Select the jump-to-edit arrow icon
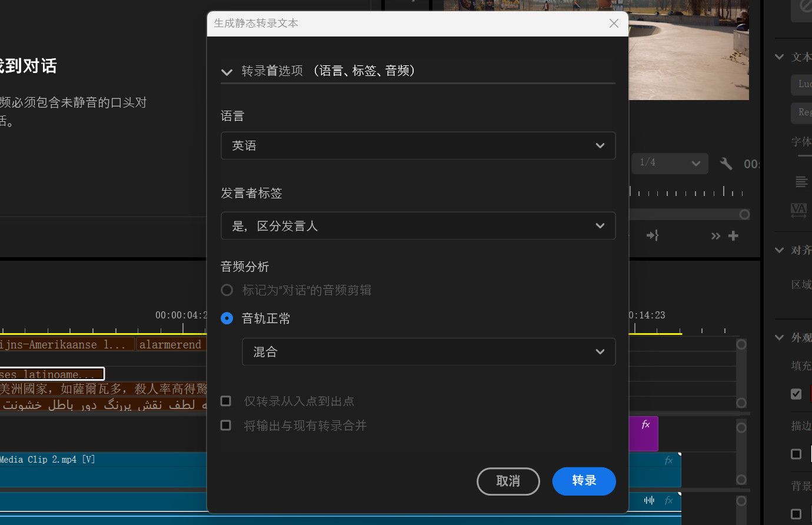Viewport: 812px width, 525px height. point(652,235)
